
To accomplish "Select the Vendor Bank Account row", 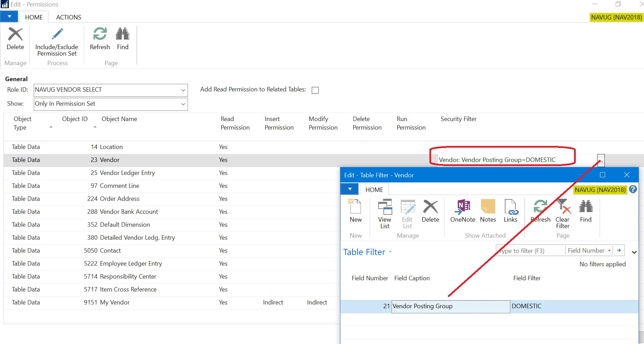I will coord(172,212).
